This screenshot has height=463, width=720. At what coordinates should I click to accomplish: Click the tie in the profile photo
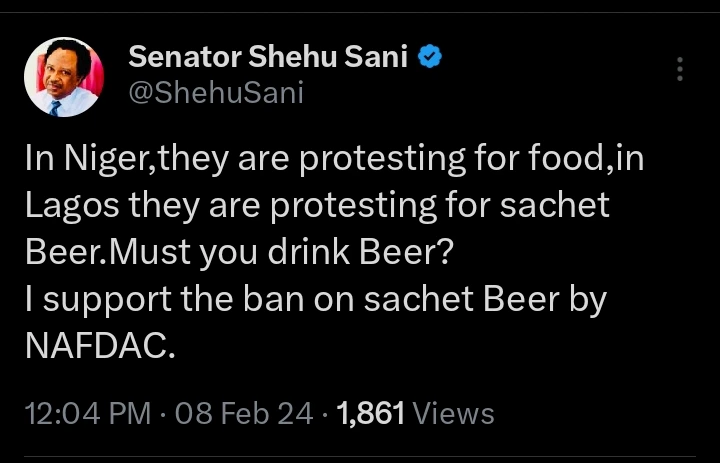(55, 108)
